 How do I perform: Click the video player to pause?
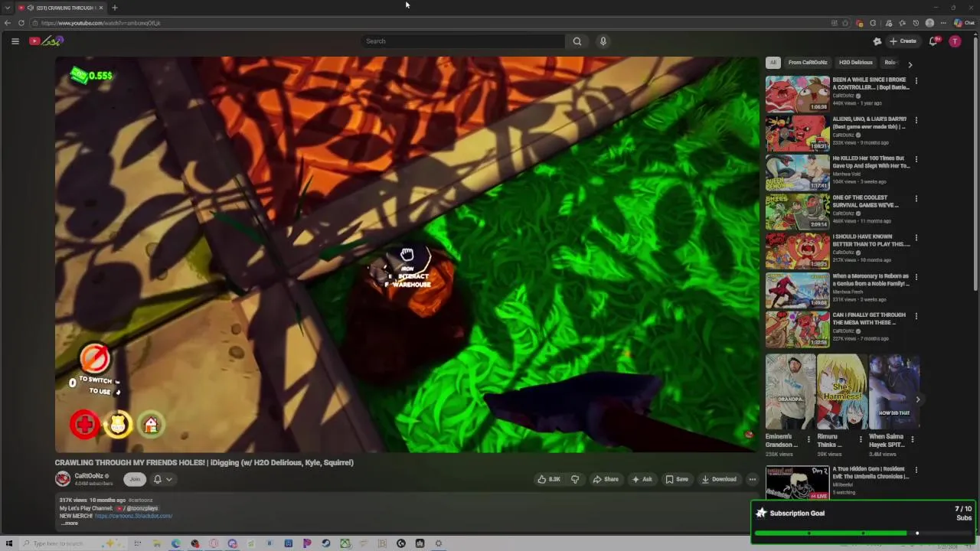(406, 254)
